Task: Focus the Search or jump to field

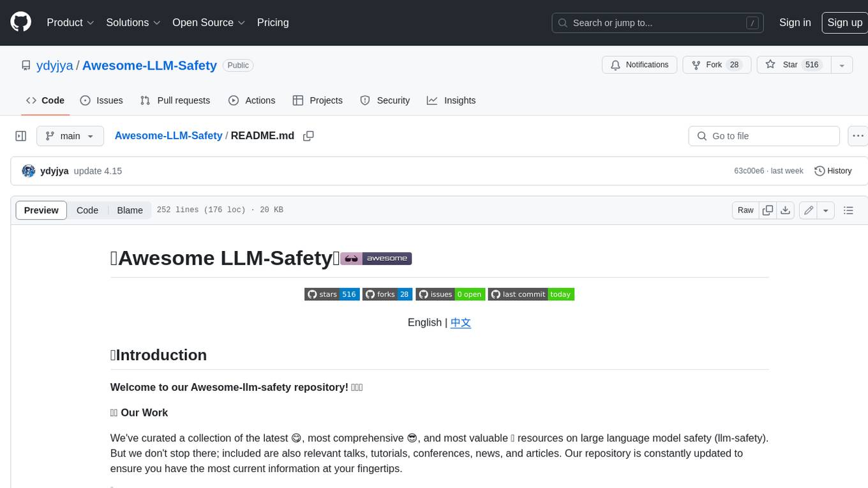Action: tap(659, 23)
